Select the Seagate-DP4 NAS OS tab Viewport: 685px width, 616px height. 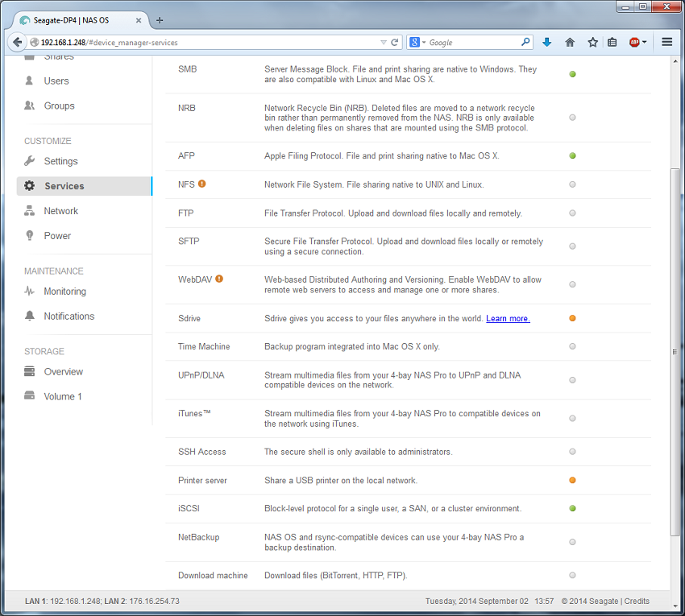80,20
